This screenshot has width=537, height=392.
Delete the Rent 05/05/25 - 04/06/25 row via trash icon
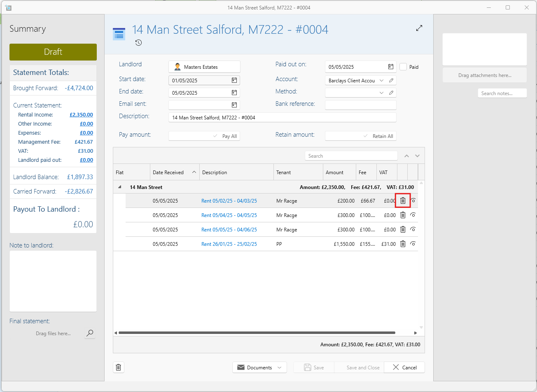coord(403,229)
